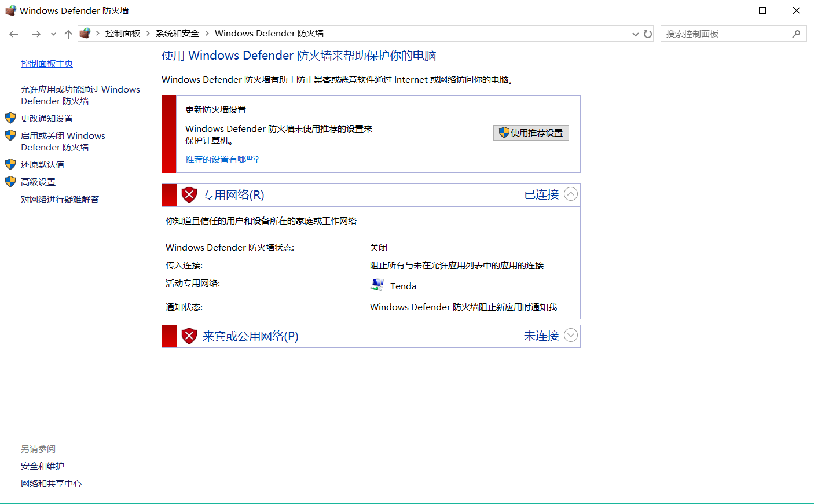Click shield icon beside 更改通知设置
The width and height of the screenshot is (814, 504).
pos(10,118)
